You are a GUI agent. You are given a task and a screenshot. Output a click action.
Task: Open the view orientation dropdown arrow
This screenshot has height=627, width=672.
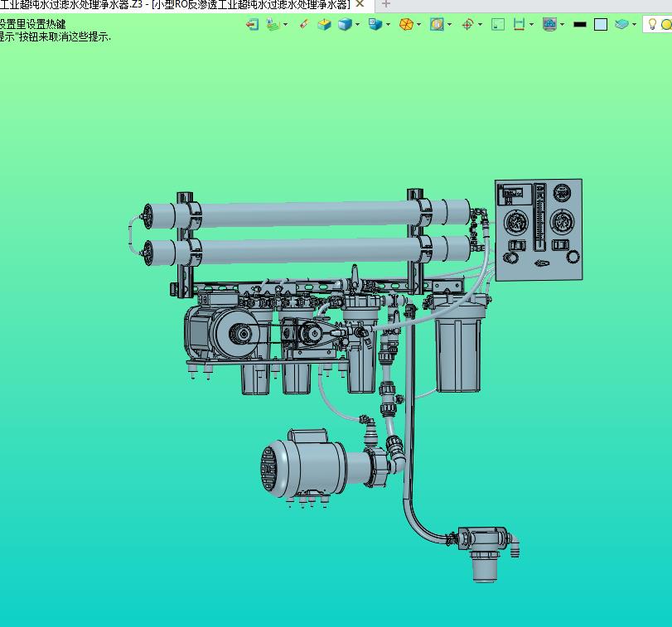coord(389,24)
